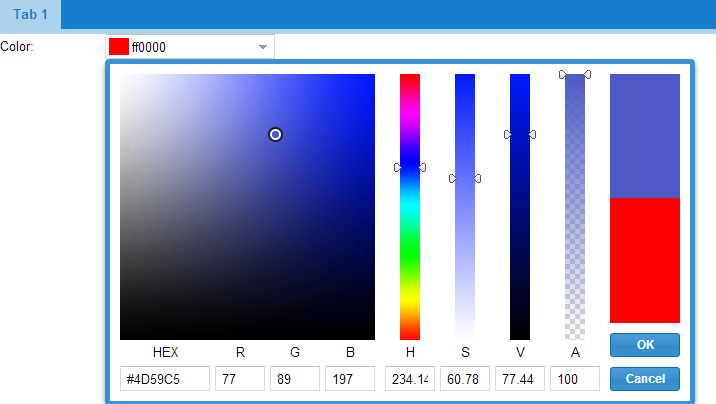Select the H value field
716x404 pixels.
pos(410,379)
